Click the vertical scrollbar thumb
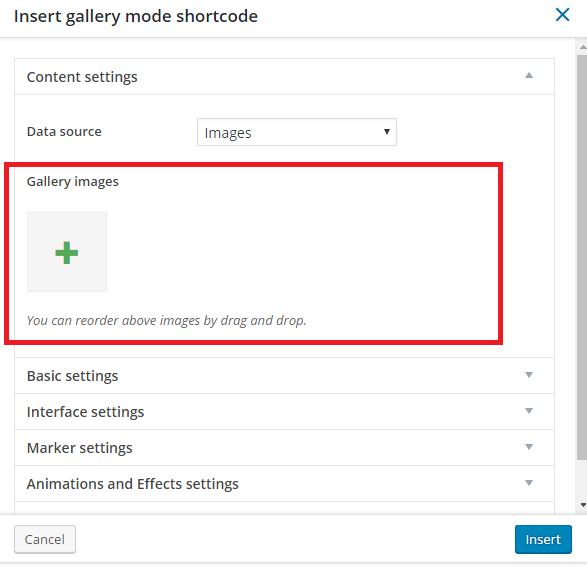The height and width of the screenshot is (567, 587). point(582,257)
